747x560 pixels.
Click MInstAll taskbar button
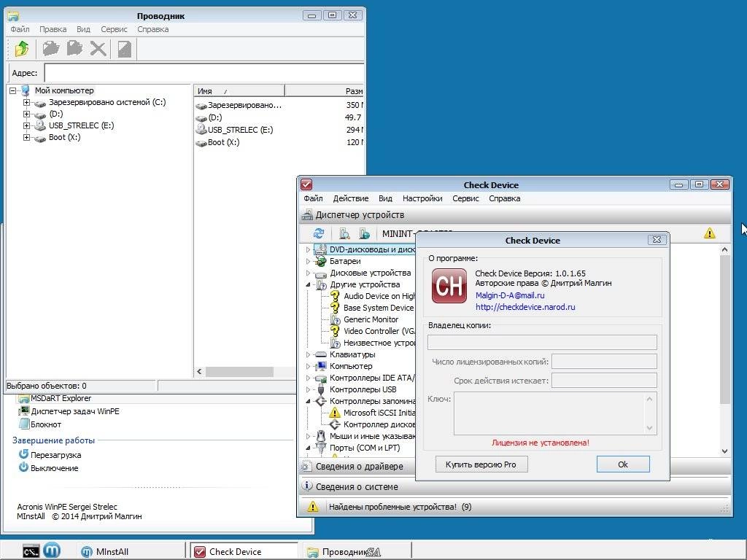(131, 551)
